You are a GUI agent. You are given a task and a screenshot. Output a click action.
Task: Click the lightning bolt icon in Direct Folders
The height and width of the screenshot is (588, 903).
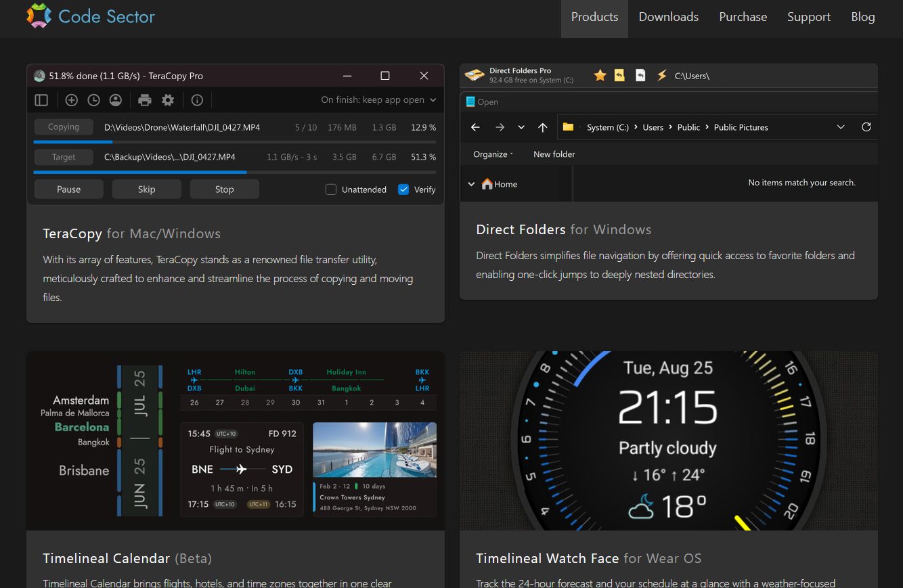[x=661, y=76]
